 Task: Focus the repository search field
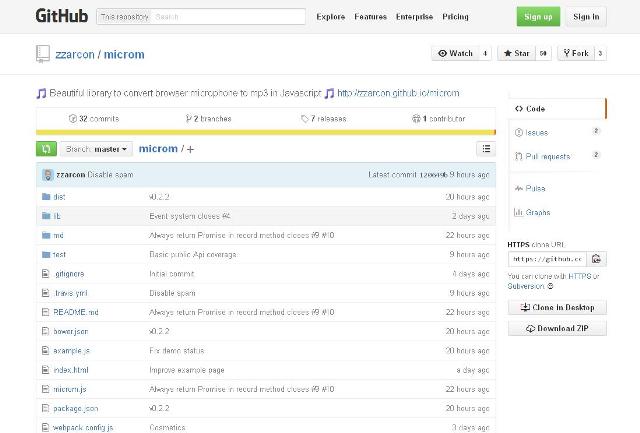pos(229,17)
